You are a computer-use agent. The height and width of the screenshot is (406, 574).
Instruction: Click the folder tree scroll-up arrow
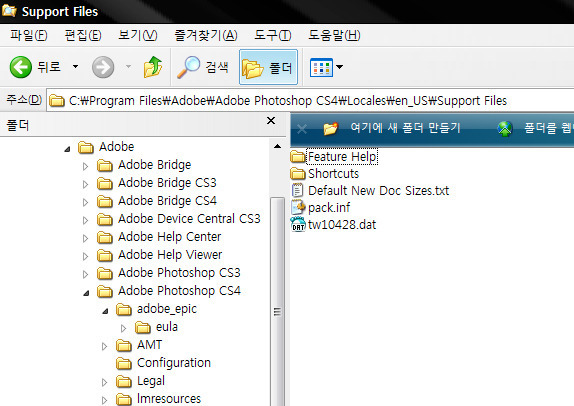pos(277,146)
